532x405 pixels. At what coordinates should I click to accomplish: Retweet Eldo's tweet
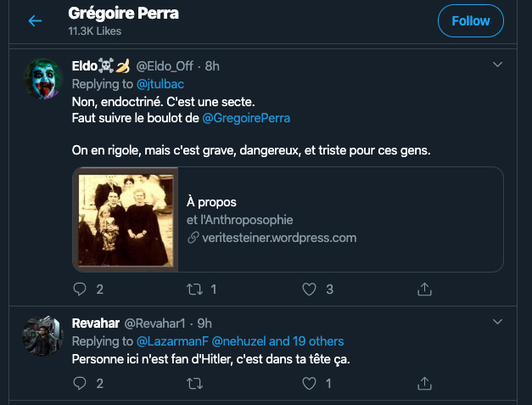pyautogui.click(x=194, y=290)
